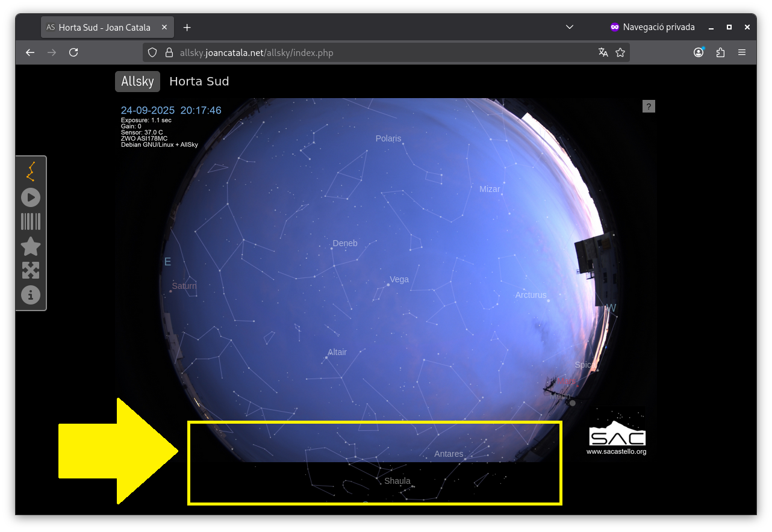Click the Allsky button in header
The height and width of the screenshot is (532, 772).
pyautogui.click(x=137, y=81)
